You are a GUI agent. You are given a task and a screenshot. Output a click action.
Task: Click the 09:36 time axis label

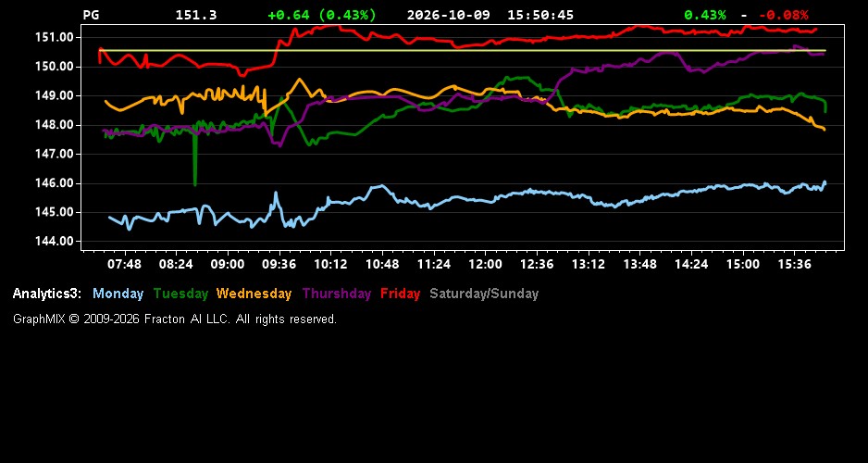pyautogui.click(x=279, y=264)
